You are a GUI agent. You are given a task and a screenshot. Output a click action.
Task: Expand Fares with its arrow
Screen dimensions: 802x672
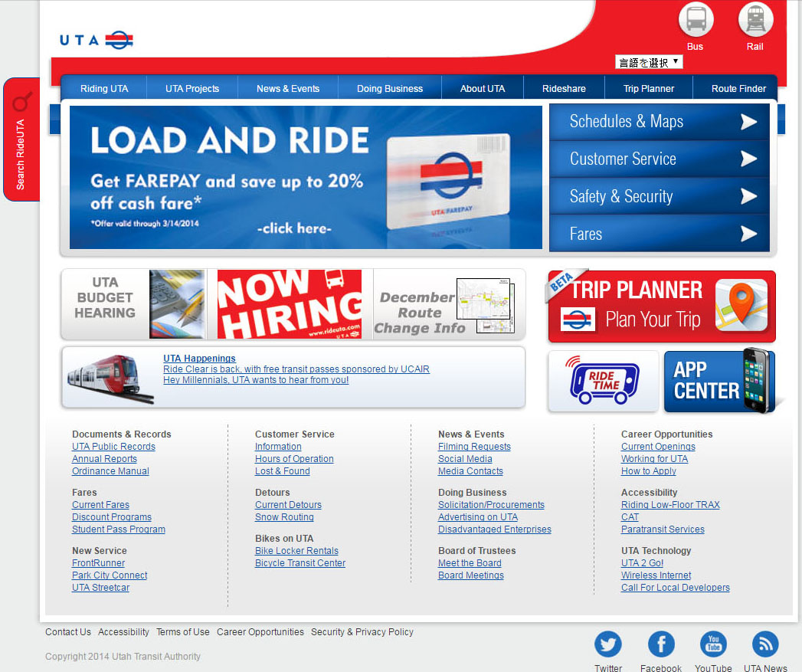(x=748, y=234)
